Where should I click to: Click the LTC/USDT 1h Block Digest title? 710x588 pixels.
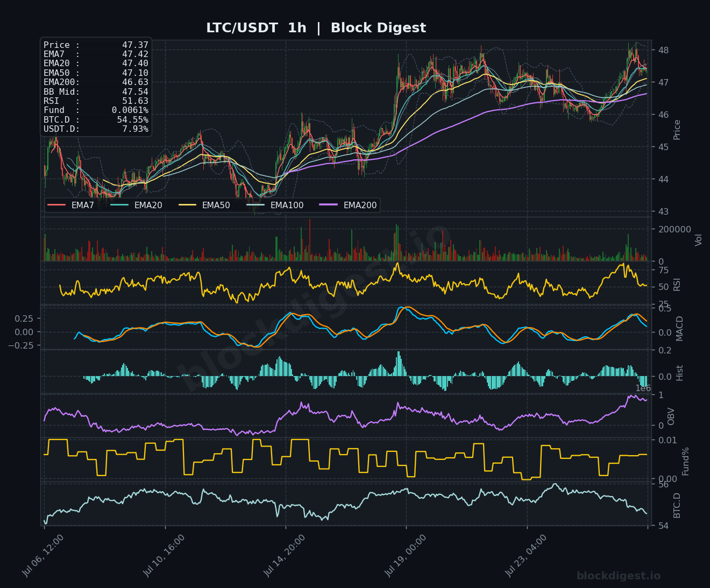(x=316, y=28)
